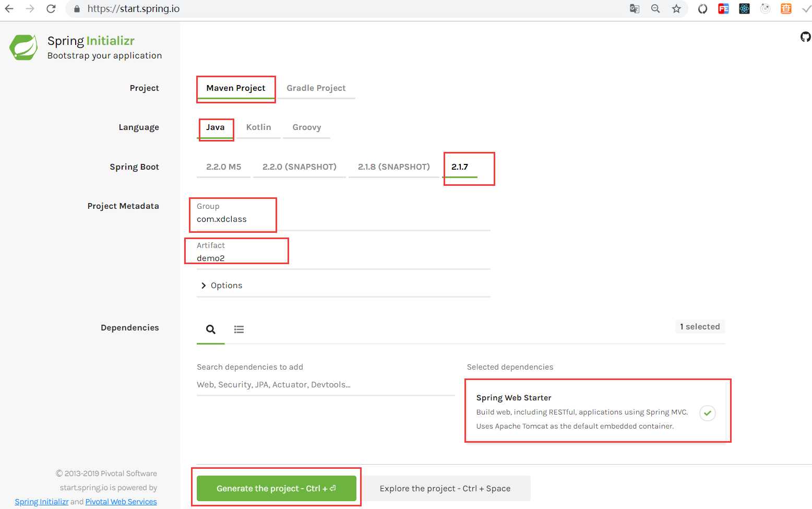Click the '1 selected' dependencies badge
Screen dimensions: 812x509
point(700,327)
